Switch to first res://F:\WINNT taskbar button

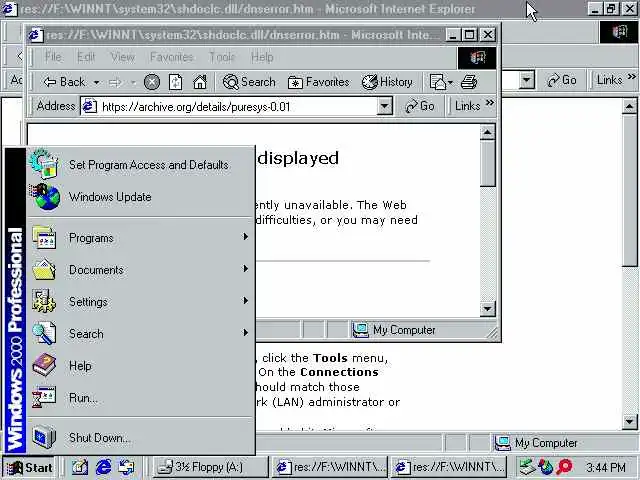tap(330, 467)
